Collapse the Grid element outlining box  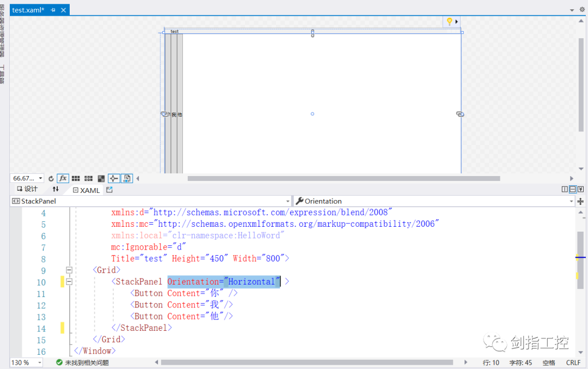(69, 270)
